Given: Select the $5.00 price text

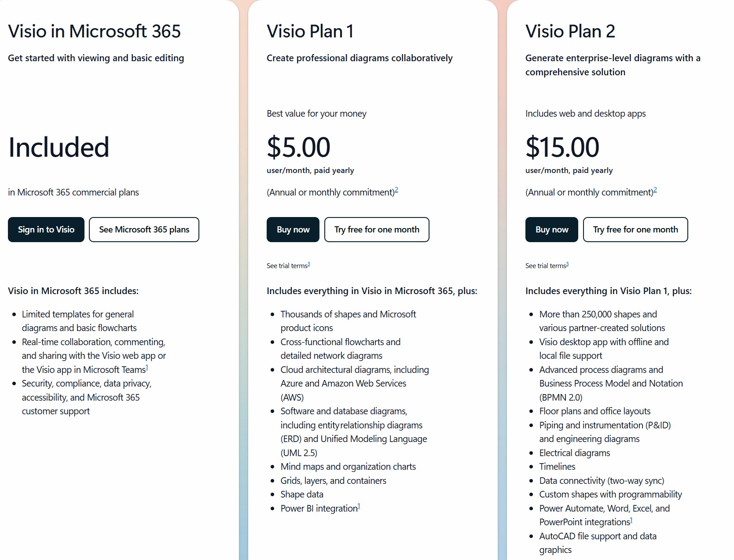Looking at the screenshot, I should pyautogui.click(x=298, y=147).
